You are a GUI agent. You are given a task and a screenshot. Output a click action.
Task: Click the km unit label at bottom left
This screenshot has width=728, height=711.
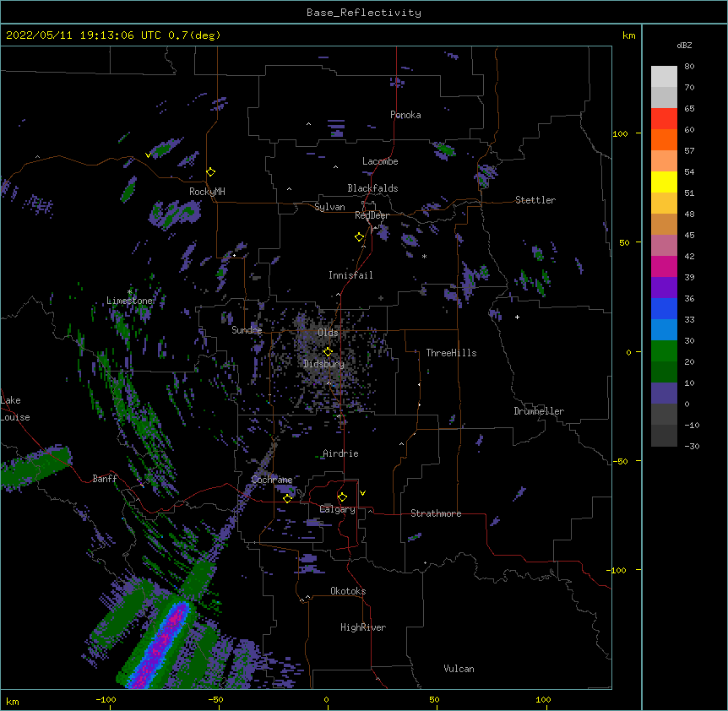click(13, 702)
